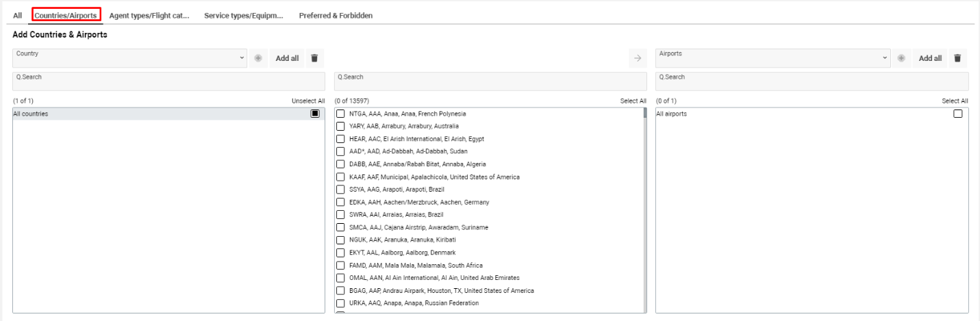Viewport: 980px width, 321px height.
Task: Click the middle airport list scrollbar
Action: (644, 205)
